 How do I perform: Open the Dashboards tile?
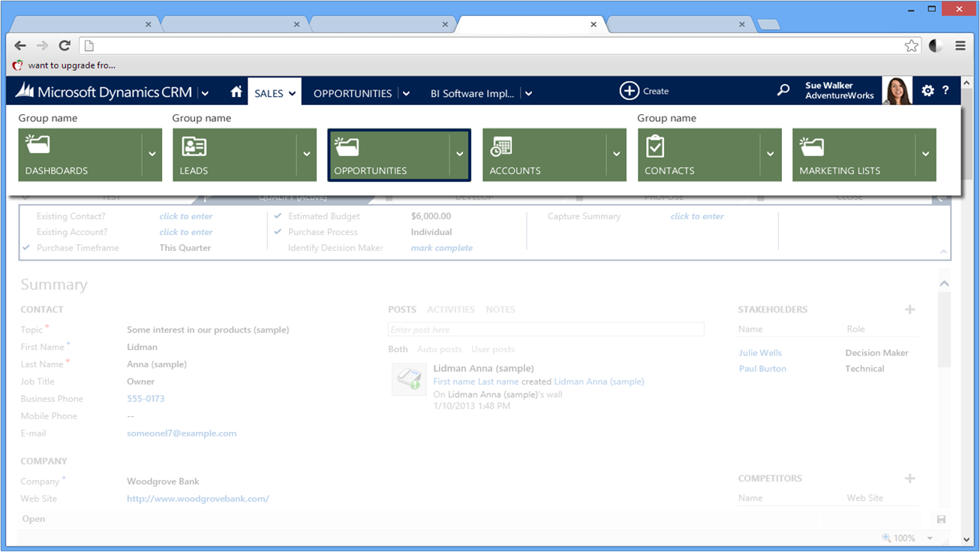(x=80, y=155)
